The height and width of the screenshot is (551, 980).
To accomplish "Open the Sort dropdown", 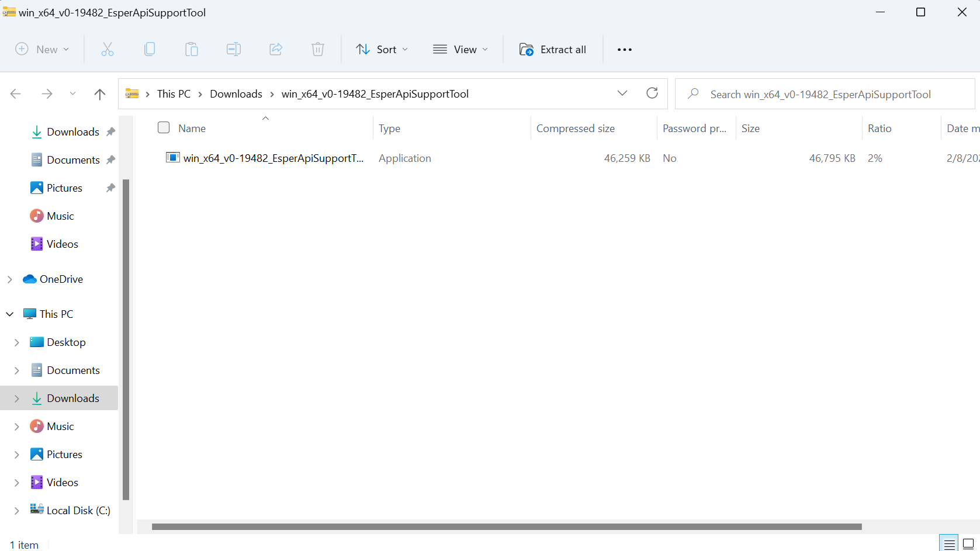I will (x=382, y=49).
